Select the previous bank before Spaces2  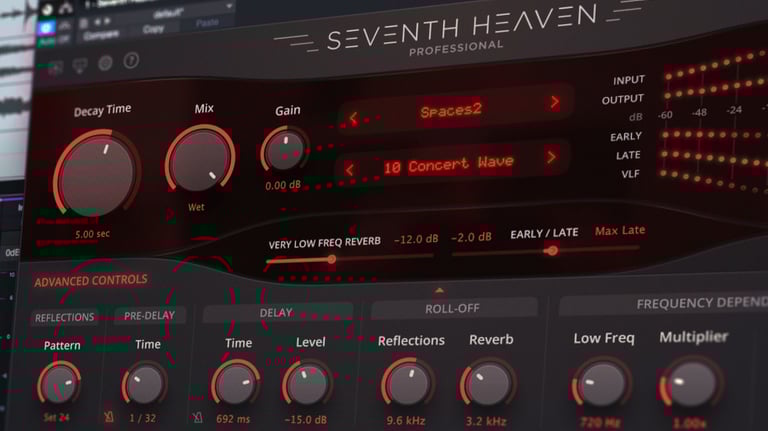coord(353,118)
